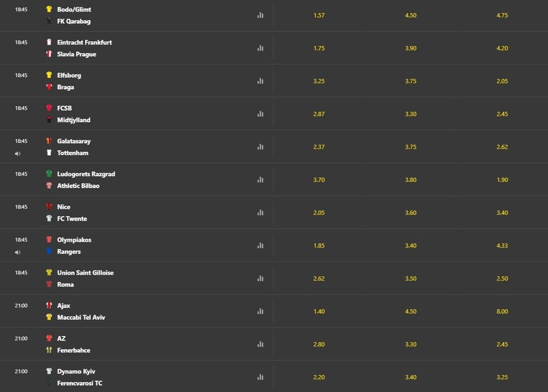Image resolution: width=548 pixels, height=392 pixels.
Task: Select draw odds 3.90 for Eintracht Frankfurt match
Action: click(410, 48)
